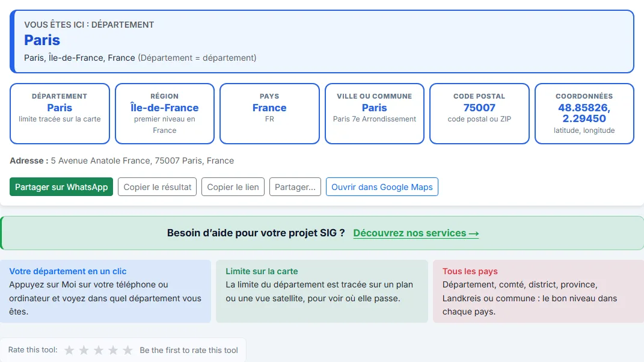Click the large Paris heading
Image resolution: width=644 pixels, height=362 pixels.
42,40
